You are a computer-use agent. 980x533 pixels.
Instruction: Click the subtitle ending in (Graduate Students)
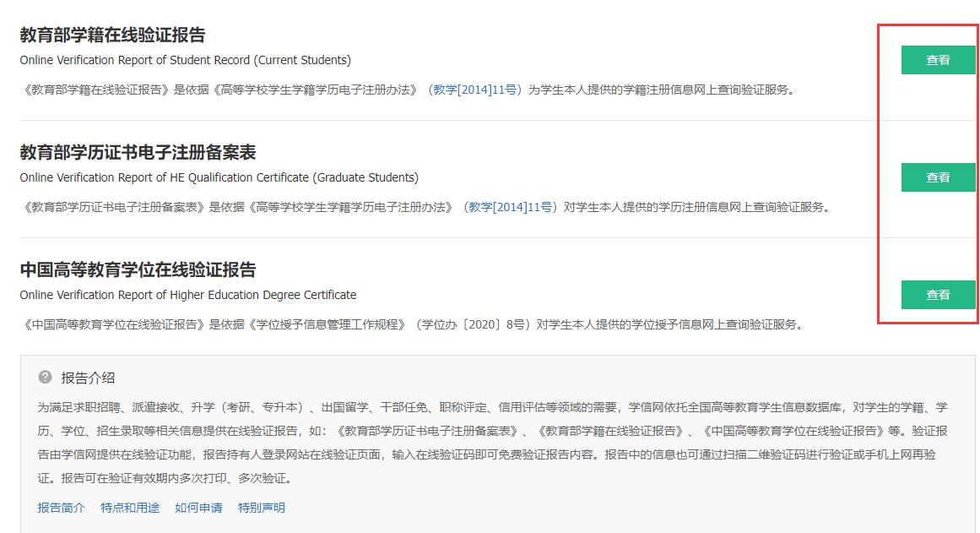click(x=219, y=177)
